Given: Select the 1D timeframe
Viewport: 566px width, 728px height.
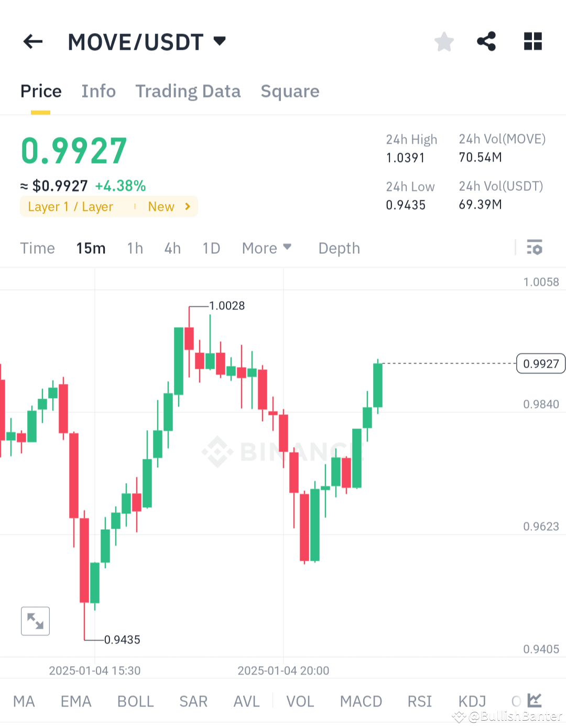Looking at the screenshot, I should [211, 248].
